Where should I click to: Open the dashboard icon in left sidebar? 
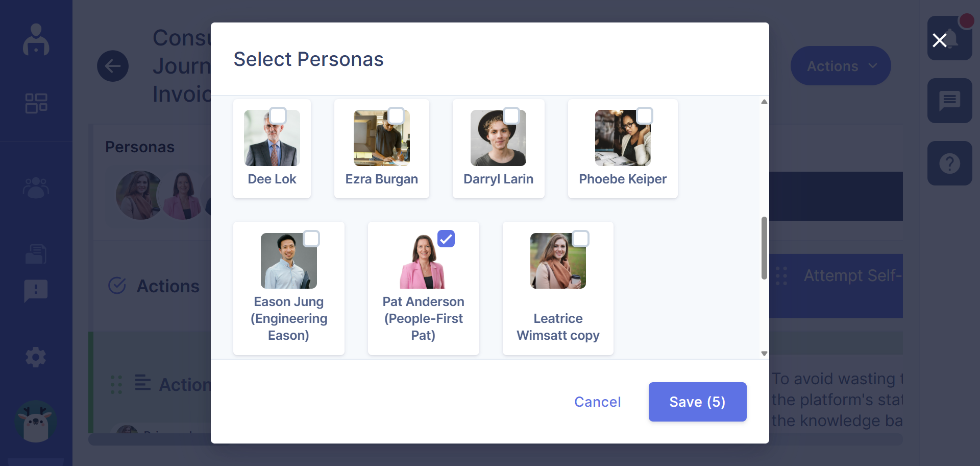[35, 103]
